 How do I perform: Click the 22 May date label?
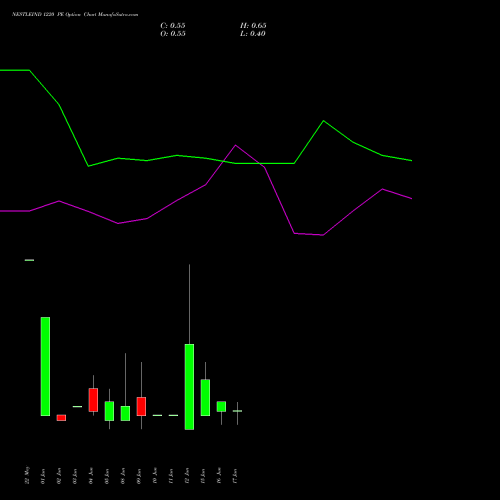click(x=28, y=475)
